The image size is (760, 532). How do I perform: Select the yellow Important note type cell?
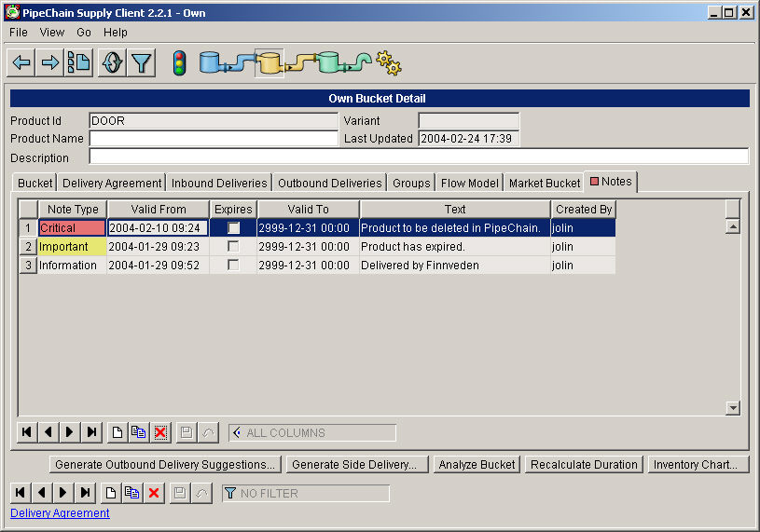72,246
